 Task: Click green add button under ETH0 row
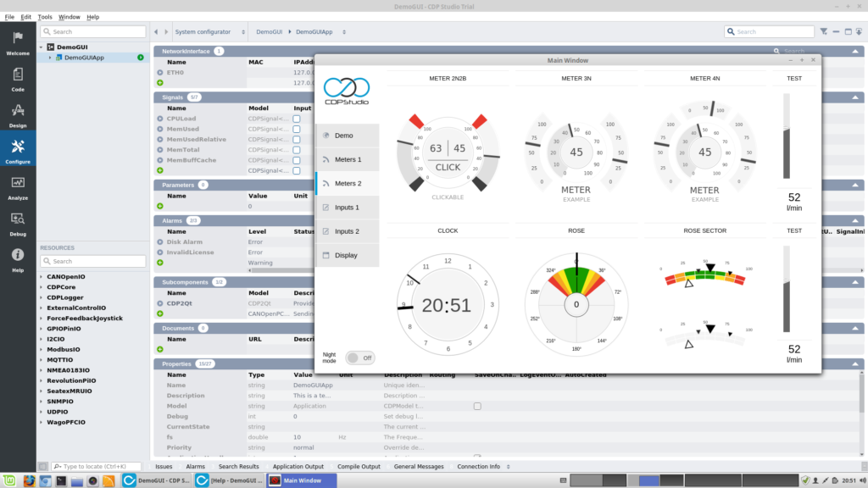click(x=160, y=83)
